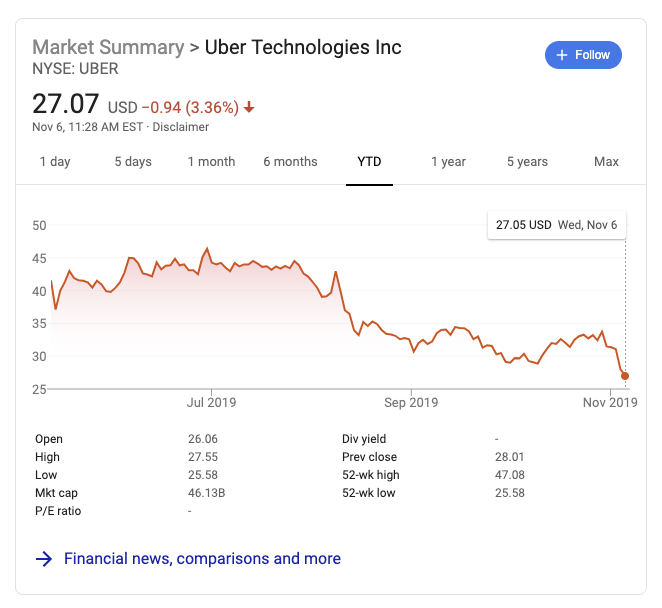Click the Market Summary breadcrumb

pos(109,47)
